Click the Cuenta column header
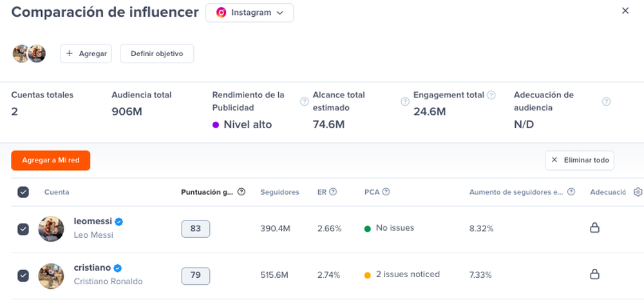644x301 pixels. [57, 192]
